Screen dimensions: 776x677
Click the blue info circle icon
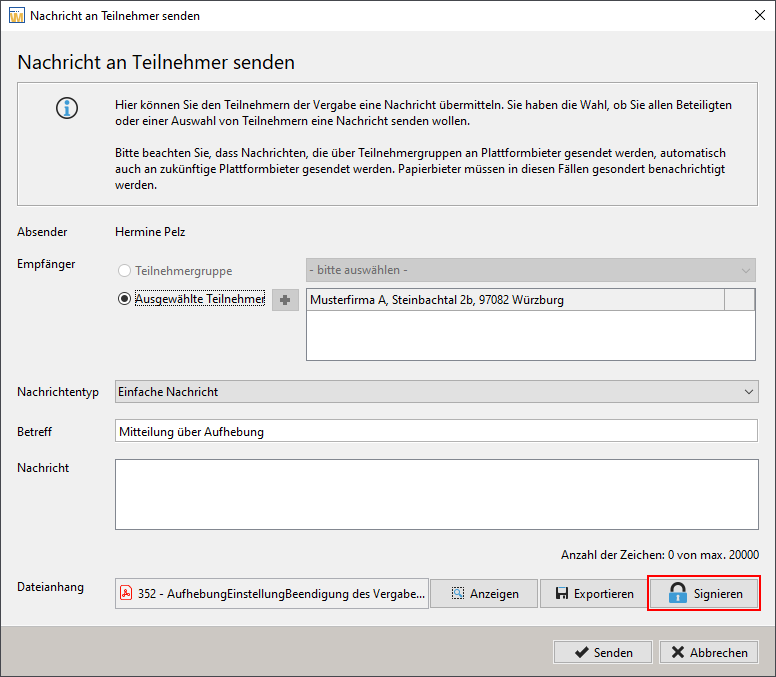(x=67, y=108)
